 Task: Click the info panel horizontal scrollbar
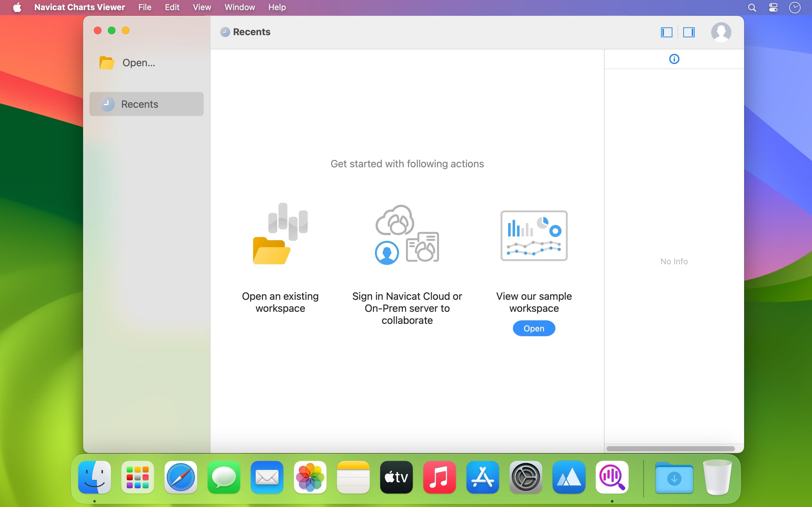(670, 448)
